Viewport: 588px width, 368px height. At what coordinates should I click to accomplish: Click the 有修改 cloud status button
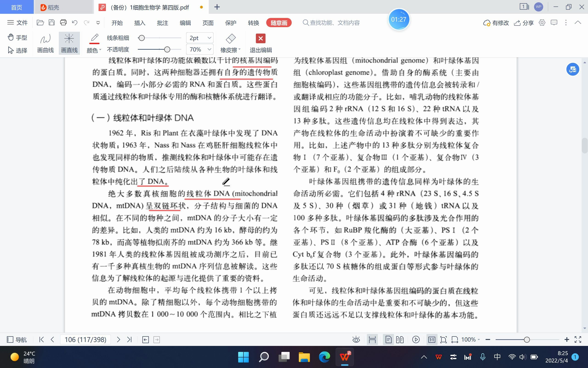496,23
